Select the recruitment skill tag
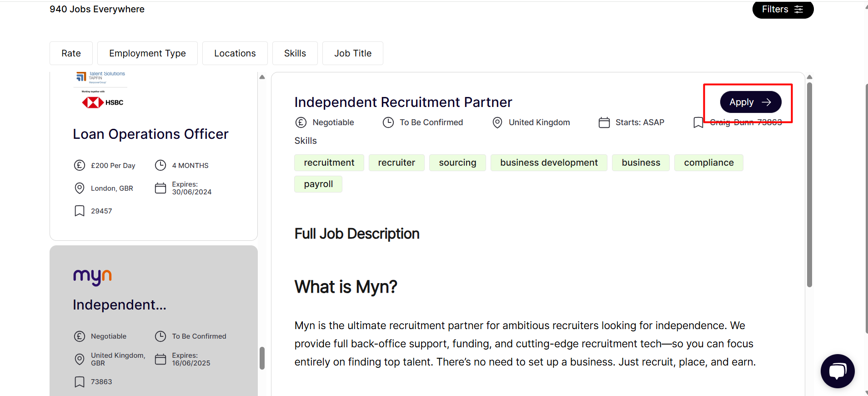The width and height of the screenshot is (868, 396). [x=329, y=162]
